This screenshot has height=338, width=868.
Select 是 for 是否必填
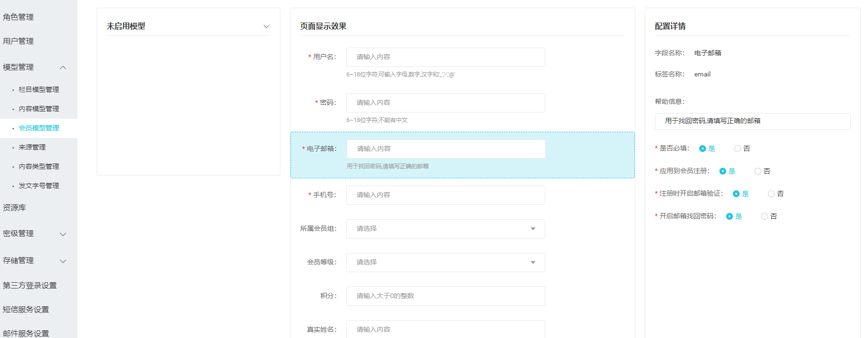pos(703,149)
